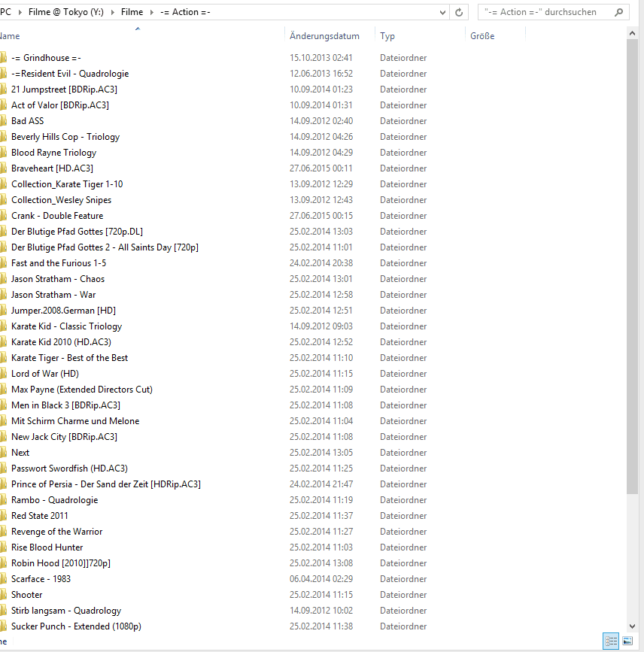Select Act of Valor [BDRip.AC3] folder

pyautogui.click(x=60, y=105)
